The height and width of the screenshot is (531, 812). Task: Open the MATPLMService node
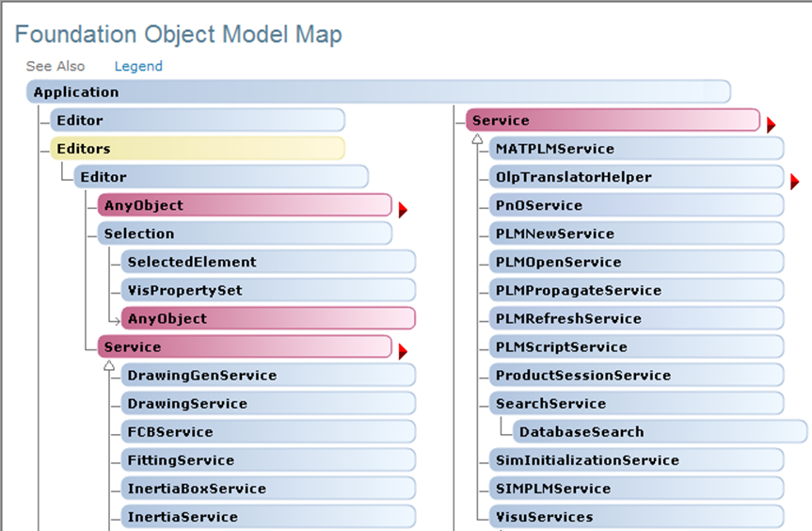(636, 149)
